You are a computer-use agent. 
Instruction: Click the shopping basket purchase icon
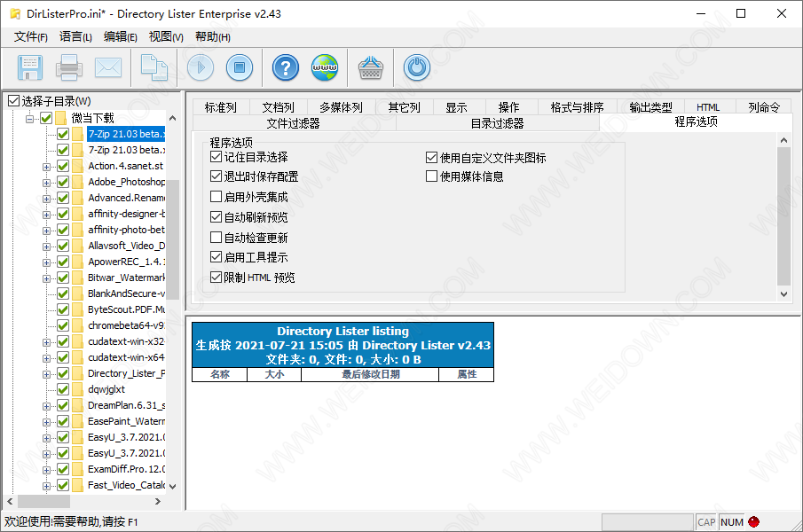(x=371, y=67)
